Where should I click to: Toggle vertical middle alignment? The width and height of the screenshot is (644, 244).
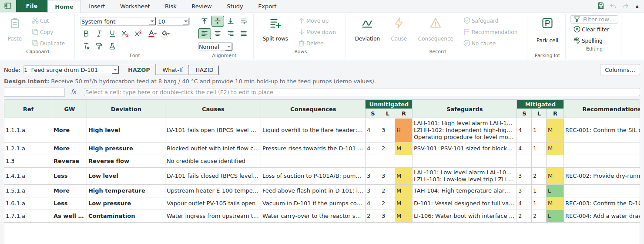pos(218,21)
